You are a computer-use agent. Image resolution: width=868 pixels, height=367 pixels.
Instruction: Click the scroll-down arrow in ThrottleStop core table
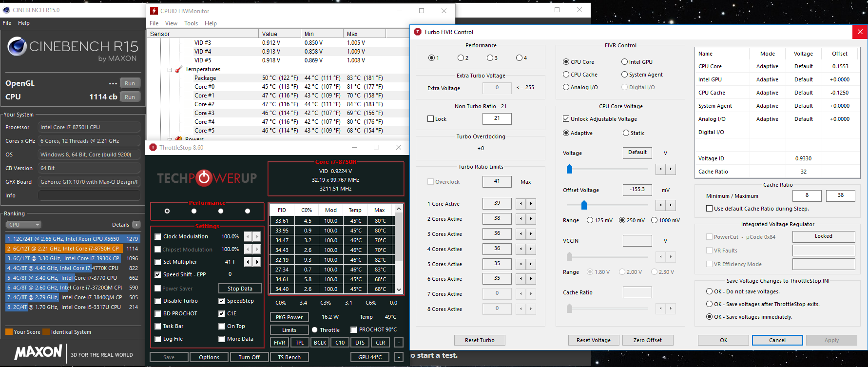pyautogui.click(x=399, y=290)
